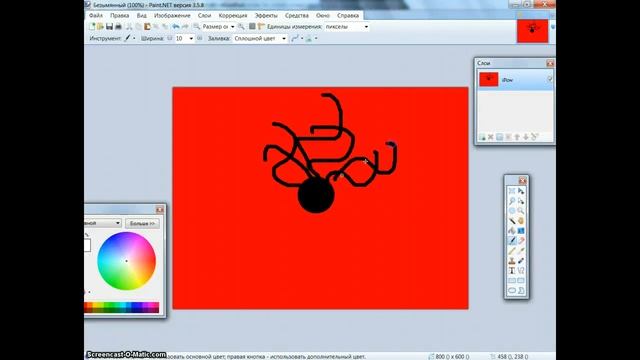Toggle the rulers display
The width and height of the screenshot is (640, 360).
tap(261, 27)
